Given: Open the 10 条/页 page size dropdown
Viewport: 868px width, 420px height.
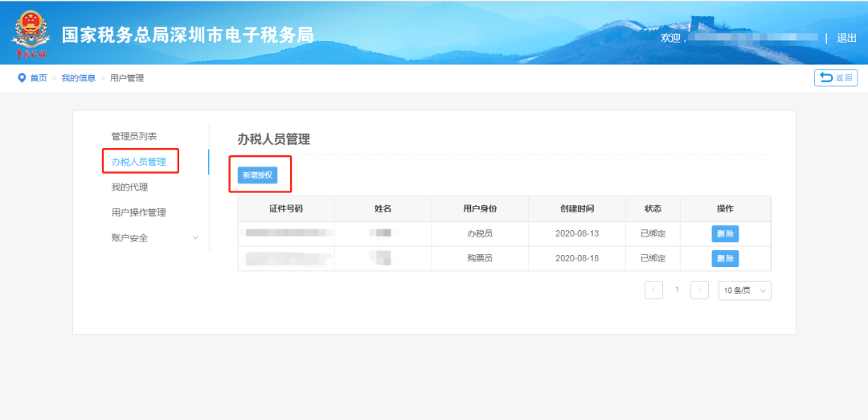Looking at the screenshot, I should (744, 290).
